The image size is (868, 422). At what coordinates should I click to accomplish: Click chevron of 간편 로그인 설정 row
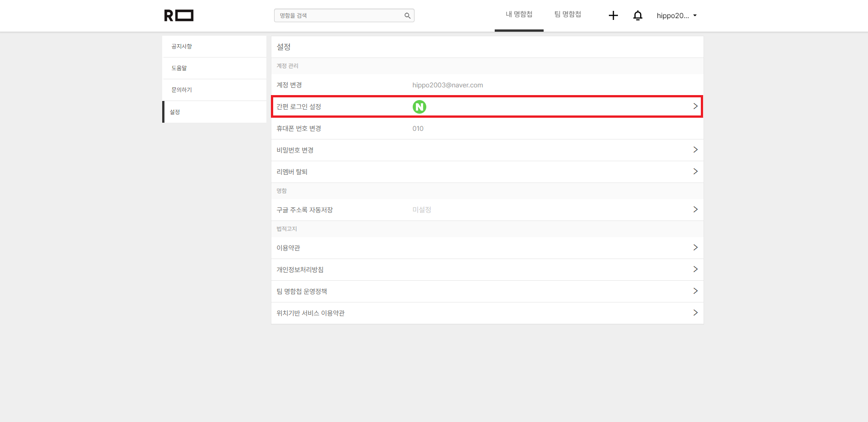pos(695,106)
